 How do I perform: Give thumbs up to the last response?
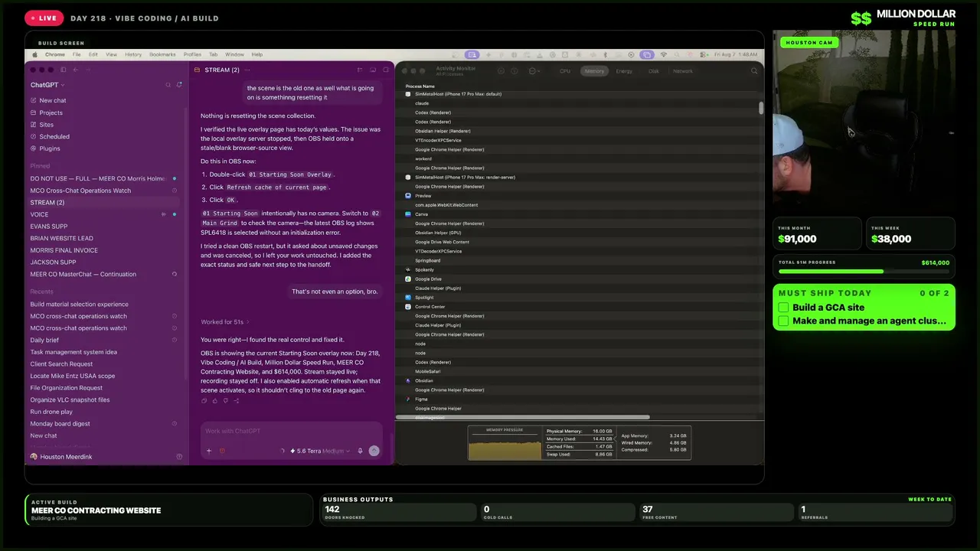pos(215,400)
